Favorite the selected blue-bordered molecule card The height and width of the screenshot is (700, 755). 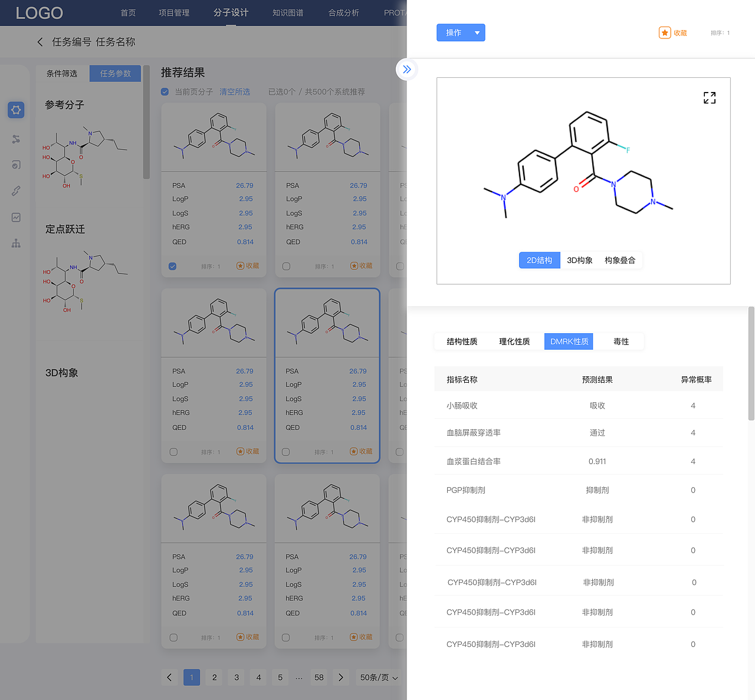361,451
